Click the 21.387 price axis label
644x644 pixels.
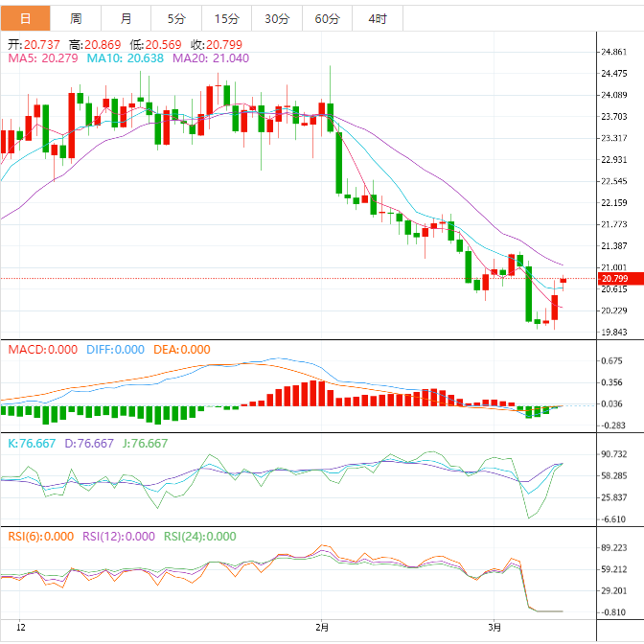pos(614,245)
